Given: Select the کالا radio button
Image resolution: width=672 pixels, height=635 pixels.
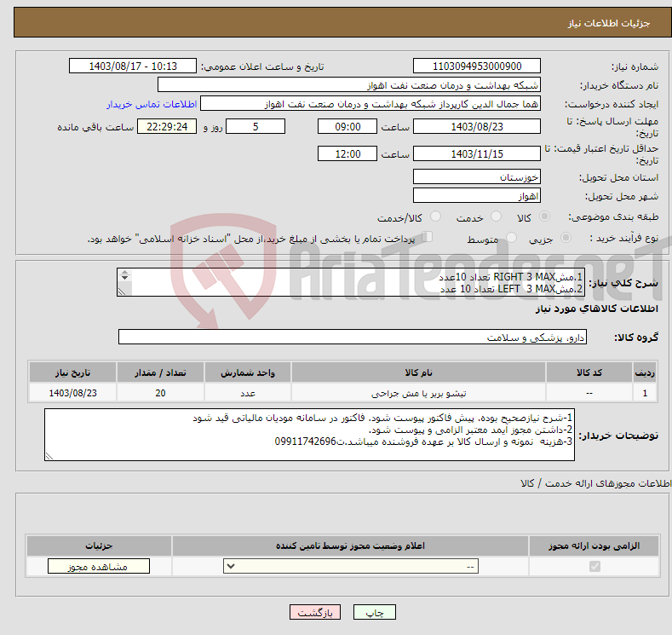Looking at the screenshot, I should click(x=544, y=216).
